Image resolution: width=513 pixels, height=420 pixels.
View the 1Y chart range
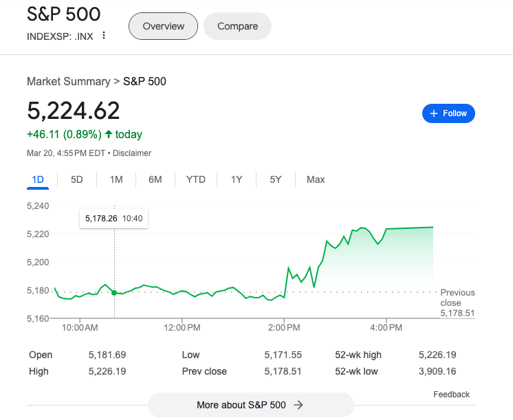point(237,179)
